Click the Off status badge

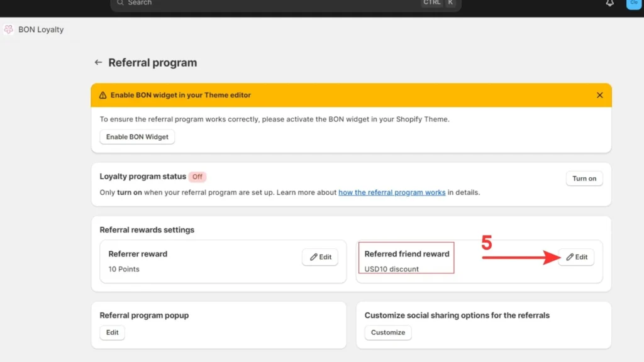pyautogui.click(x=197, y=177)
